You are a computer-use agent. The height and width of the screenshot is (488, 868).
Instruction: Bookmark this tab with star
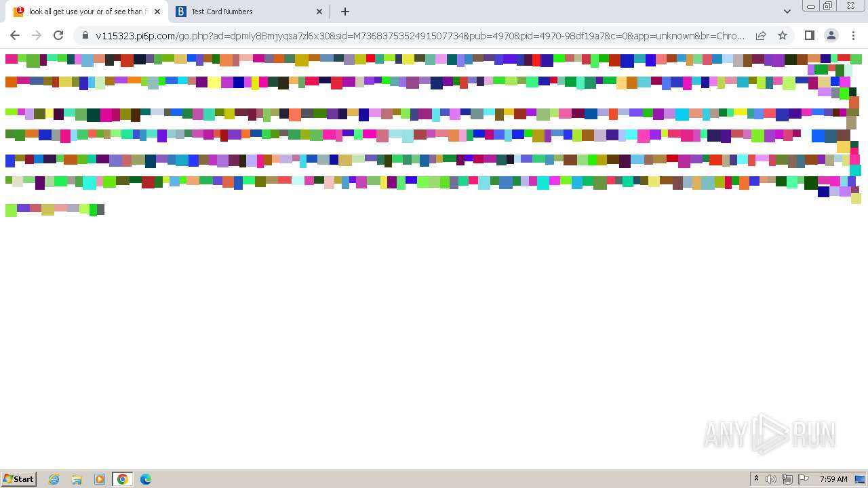point(783,35)
